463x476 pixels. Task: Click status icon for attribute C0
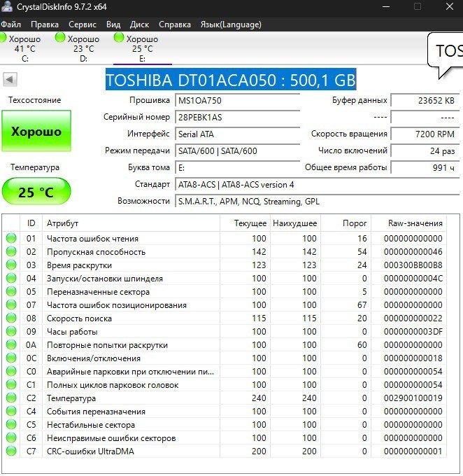click(x=11, y=371)
